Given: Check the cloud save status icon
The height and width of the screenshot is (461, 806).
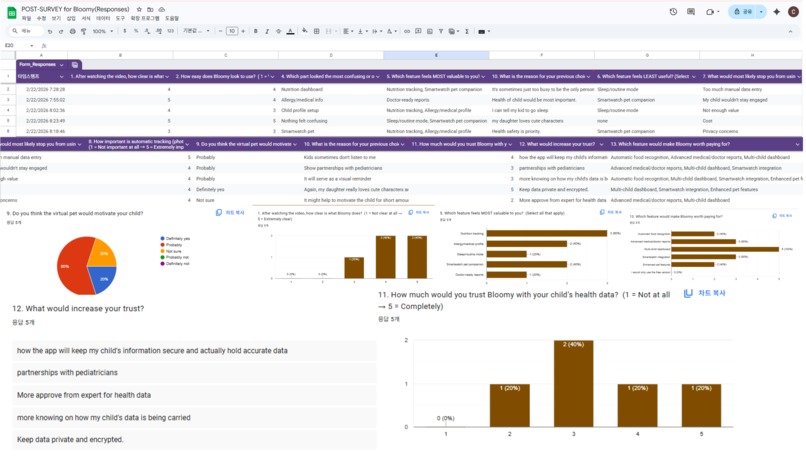Looking at the screenshot, I should [x=161, y=9].
